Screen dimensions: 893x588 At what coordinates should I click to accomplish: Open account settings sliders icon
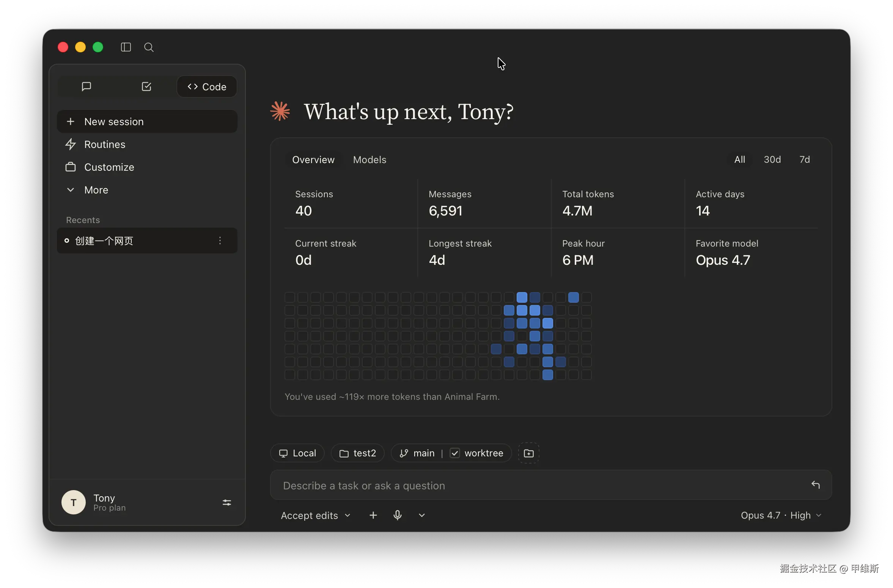click(227, 502)
